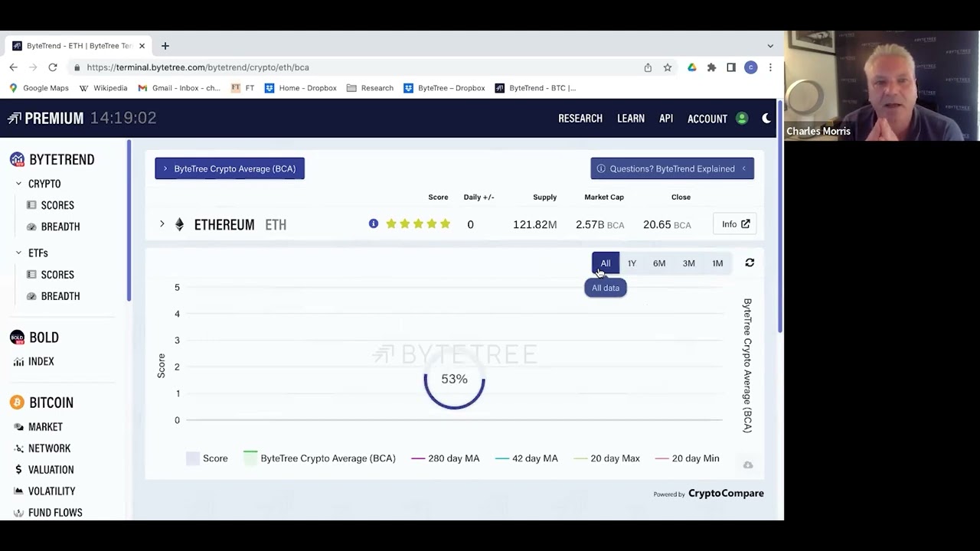The width and height of the screenshot is (980, 551).
Task: Open the share page icon in address bar
Action: coord(648,67)
